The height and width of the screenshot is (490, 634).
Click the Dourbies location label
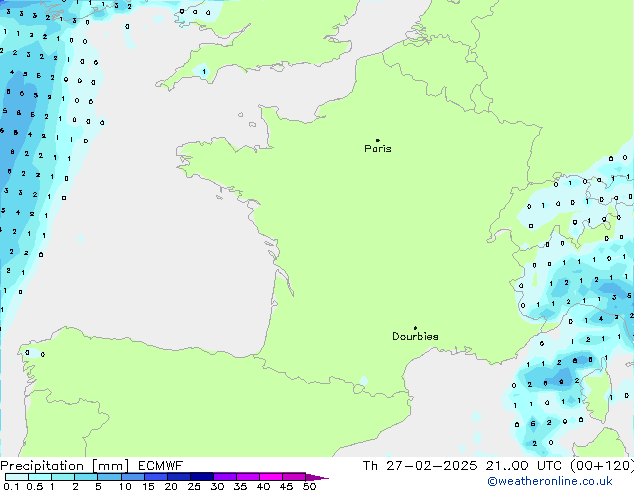[415, 336]
